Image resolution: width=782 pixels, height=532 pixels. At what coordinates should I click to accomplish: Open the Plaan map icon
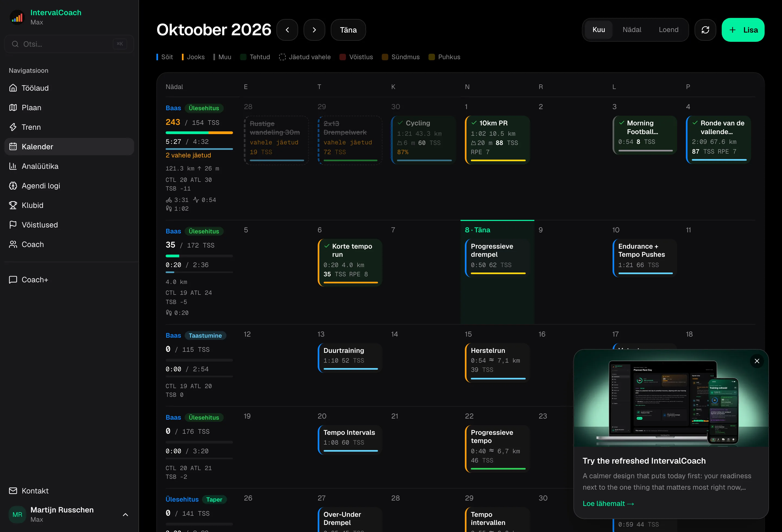pyautogui.click(x=13, y=107)
